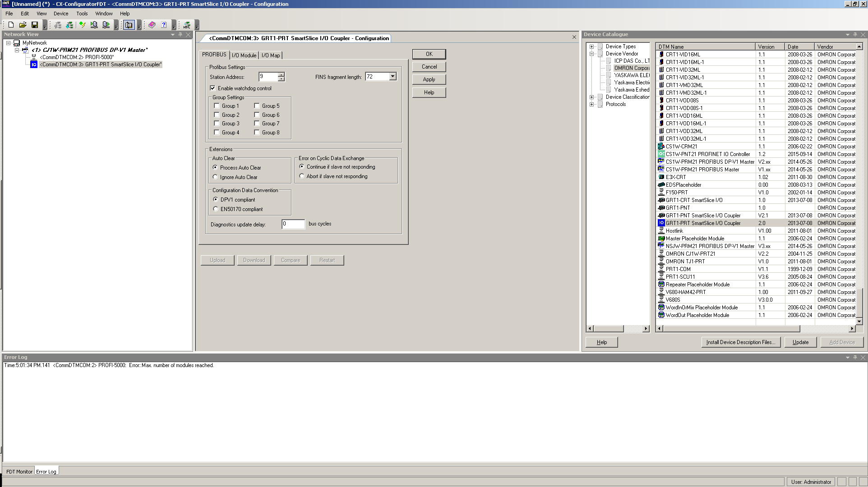Click the New project toolbar icon
Image resolution: width=868 pixels, height=487 pixels.
11,25
